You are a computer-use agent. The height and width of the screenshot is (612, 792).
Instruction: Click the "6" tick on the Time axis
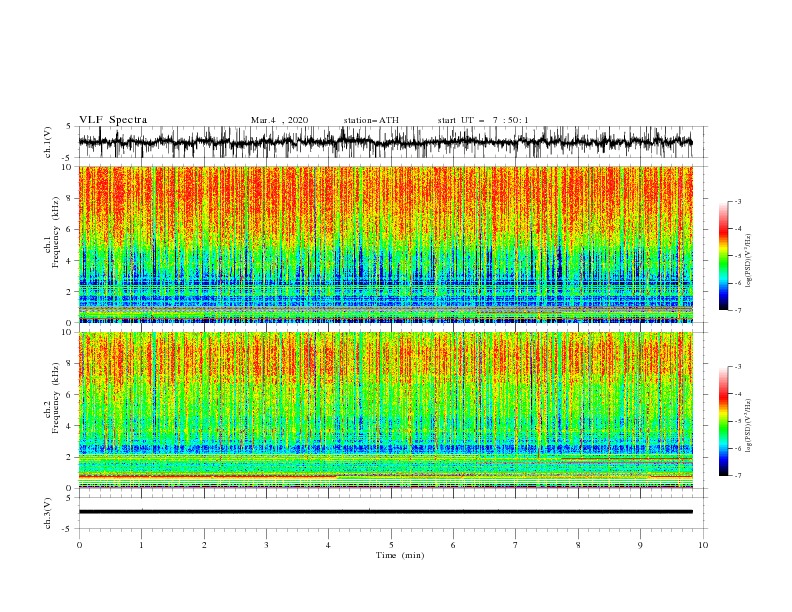click(453, 545)
